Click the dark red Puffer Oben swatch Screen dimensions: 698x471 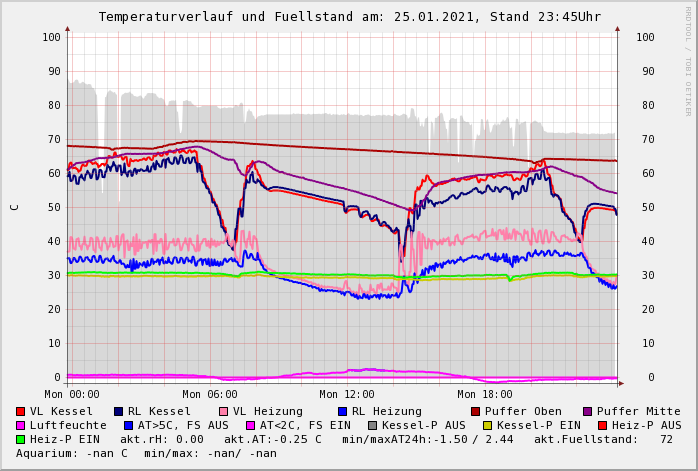pyautogui.click(x=475, y=411)
